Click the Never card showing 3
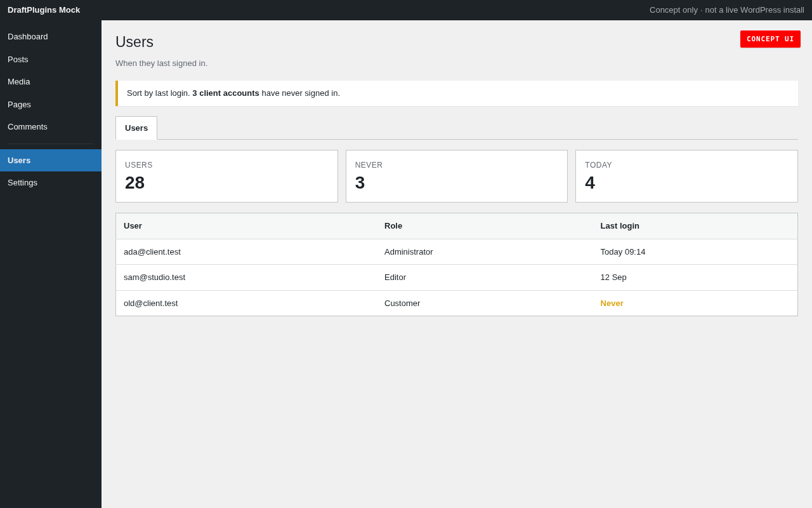This screenshot has width=812, height=508. 457,177
